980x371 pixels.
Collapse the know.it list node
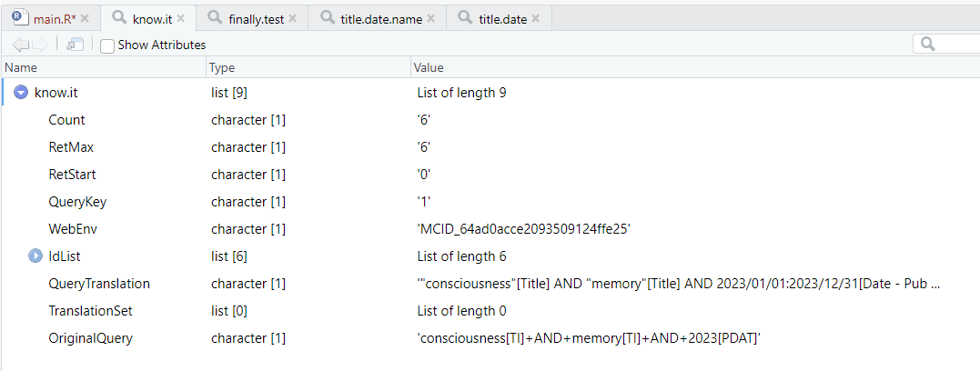(x=22, y=92)
